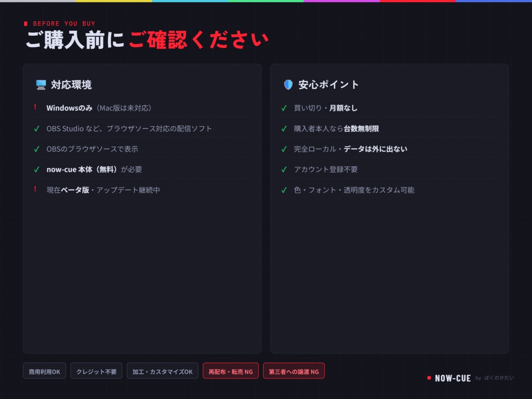Click the green check beside アカウント登録不要

(x=284, y=169)
